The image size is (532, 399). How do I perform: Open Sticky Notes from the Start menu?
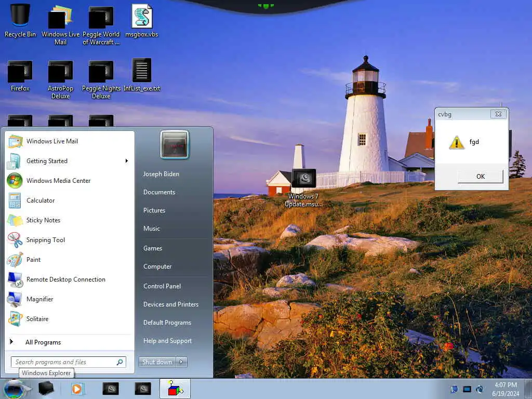pyautogui.click(x=70, y=220)
